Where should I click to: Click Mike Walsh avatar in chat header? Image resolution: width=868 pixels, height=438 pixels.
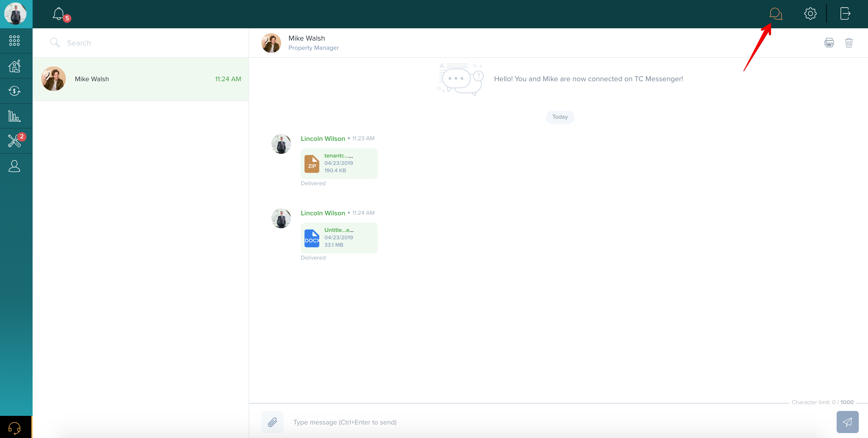click(271, 43)
